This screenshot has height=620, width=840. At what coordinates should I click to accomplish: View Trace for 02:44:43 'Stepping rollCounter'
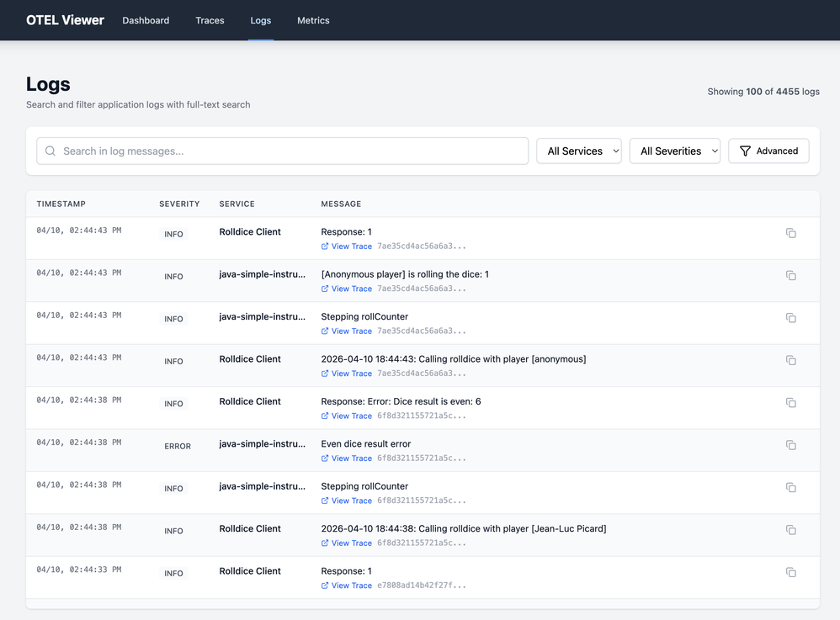pyautogui.click(x=347, y=331)
